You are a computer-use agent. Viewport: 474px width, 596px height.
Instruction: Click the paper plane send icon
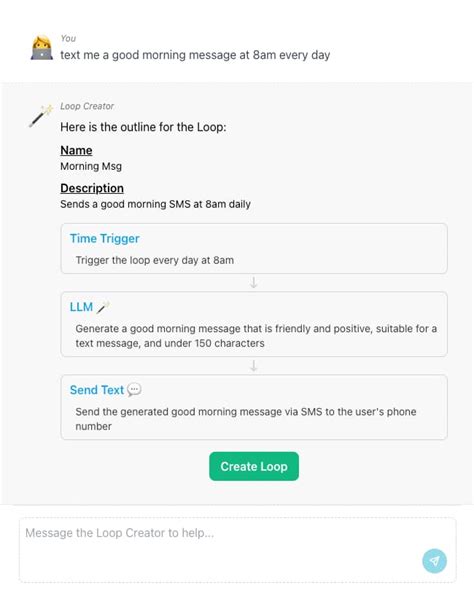click(434, 561)
